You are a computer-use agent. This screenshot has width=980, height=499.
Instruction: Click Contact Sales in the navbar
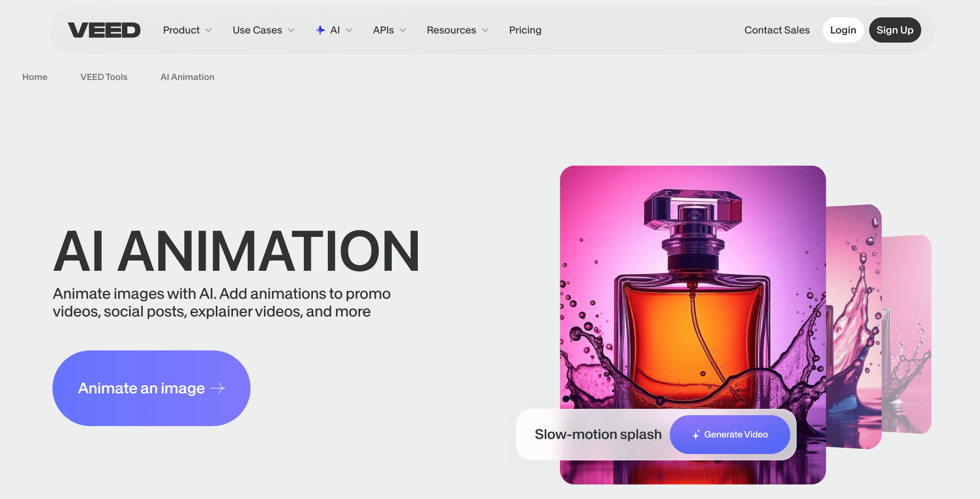click(x=776, y=30)
